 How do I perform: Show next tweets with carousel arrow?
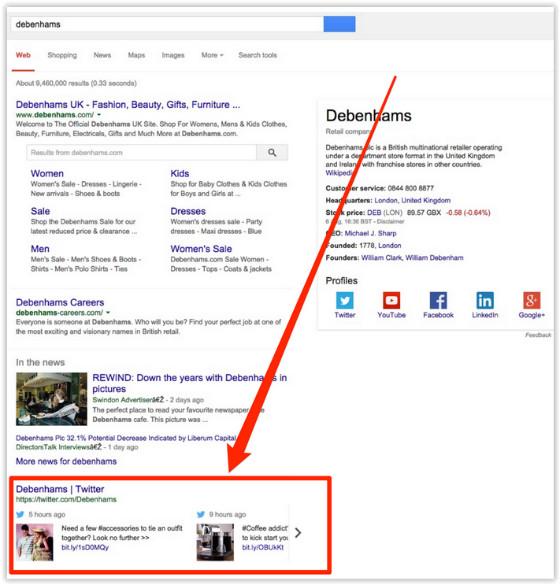click(x=298, y=533)
